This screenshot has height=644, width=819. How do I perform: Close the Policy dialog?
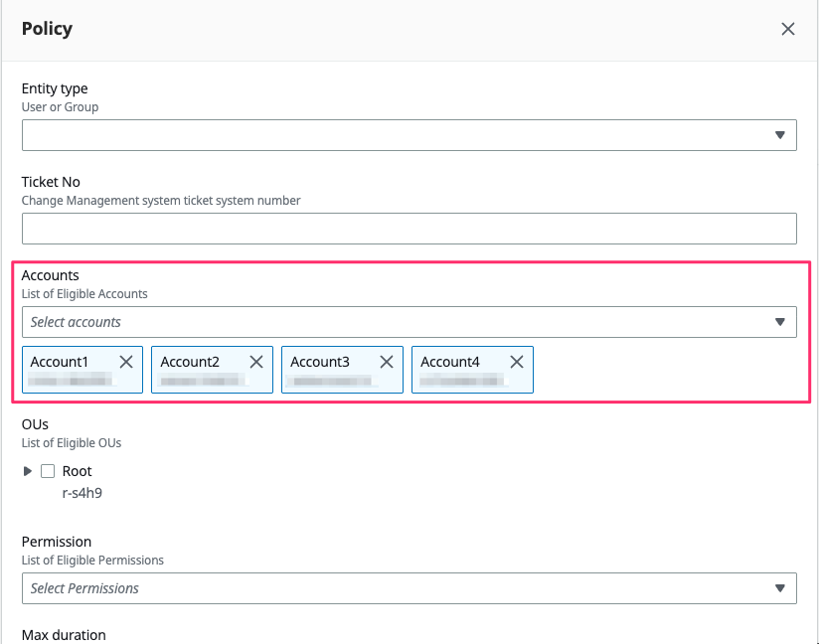pyautogui.click(x=788, y=29)
